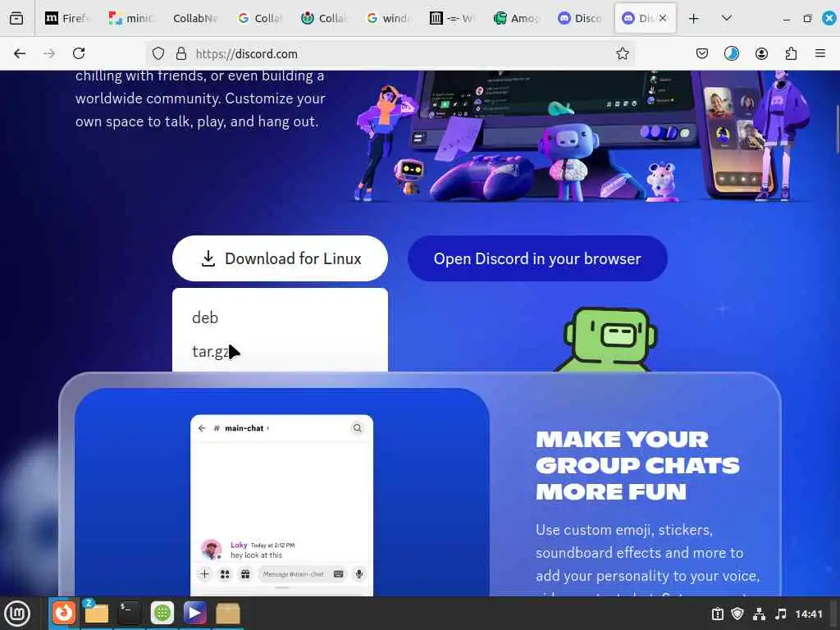This screenshot has width=840, height=630.
Task: Open the network tray icon
Action: tap(759, 614)
